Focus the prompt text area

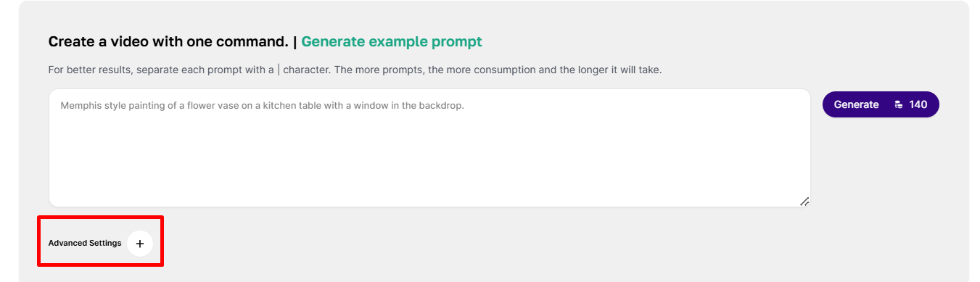pos(429,148)
